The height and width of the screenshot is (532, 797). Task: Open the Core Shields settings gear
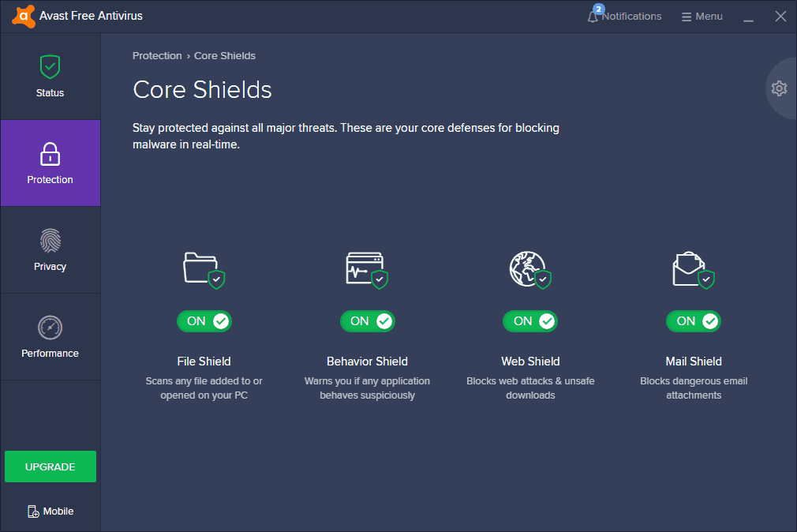pyautogui.click(x=779, y=88)
